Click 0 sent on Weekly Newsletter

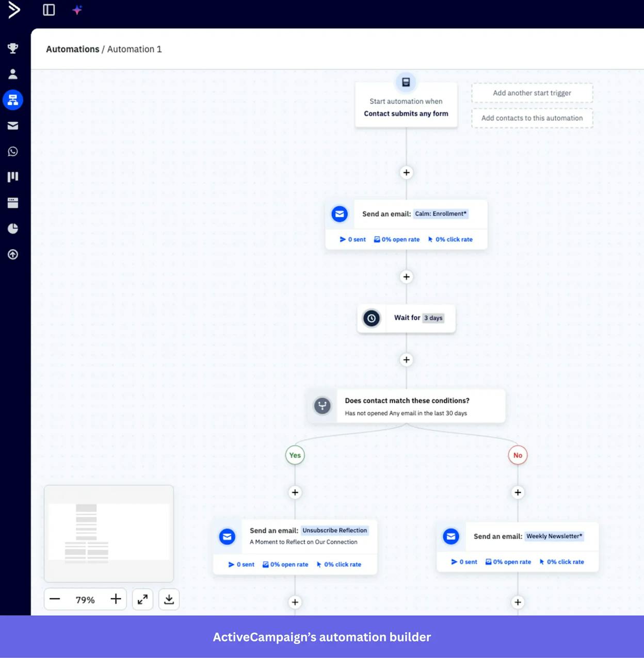pyautogui.click(x=464, y=562)
